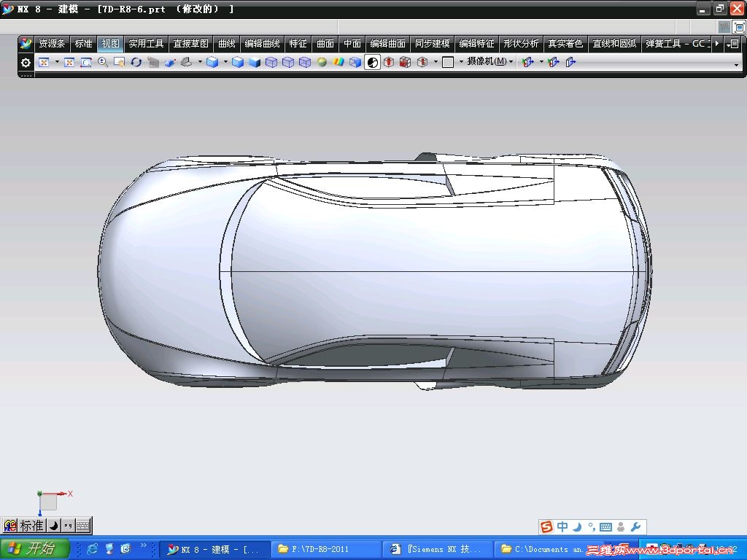Open the 实用工具 tab

[x=146, y=44]
